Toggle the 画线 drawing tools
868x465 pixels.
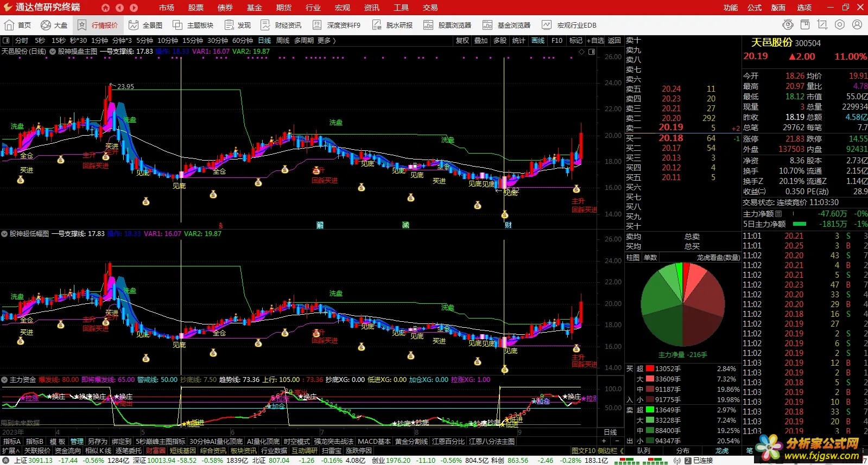point(538,41)
